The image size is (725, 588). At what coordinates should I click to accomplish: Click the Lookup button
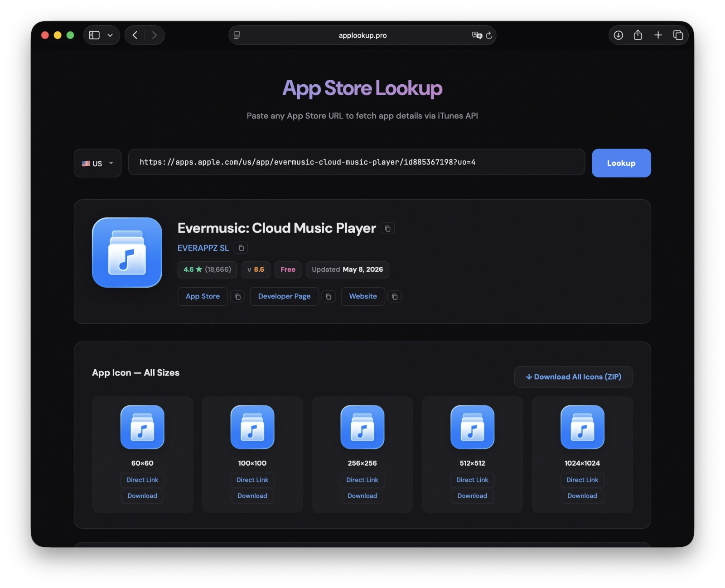tap(621, 163)
